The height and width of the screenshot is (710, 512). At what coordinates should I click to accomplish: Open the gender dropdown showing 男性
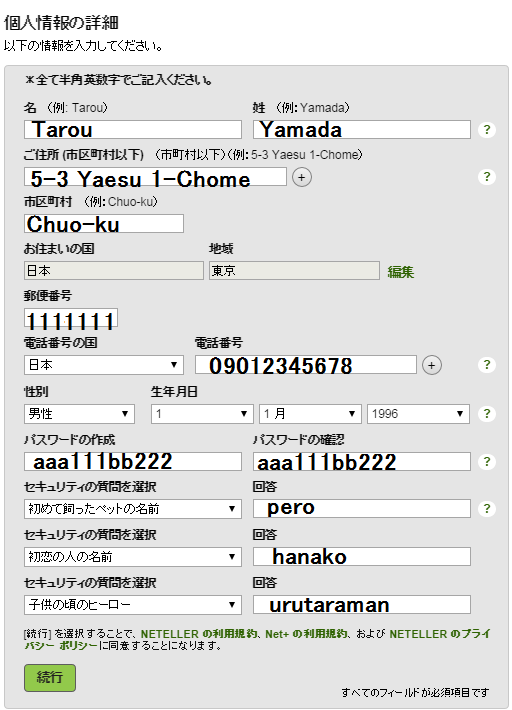point(79,414)
